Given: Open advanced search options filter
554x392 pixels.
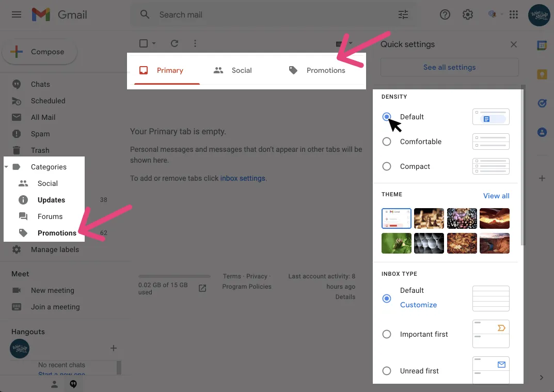Looking at the screenshot, I should (403, 14).
